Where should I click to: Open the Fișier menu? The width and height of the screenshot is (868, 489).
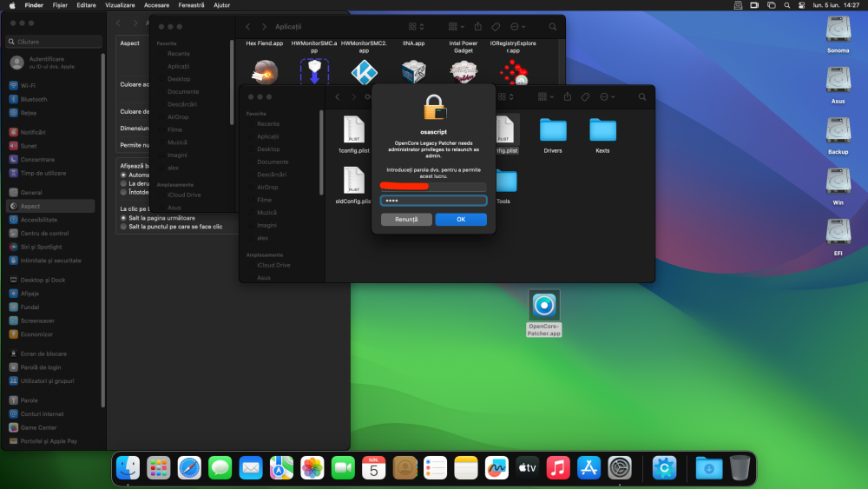[x=60, y=5]
